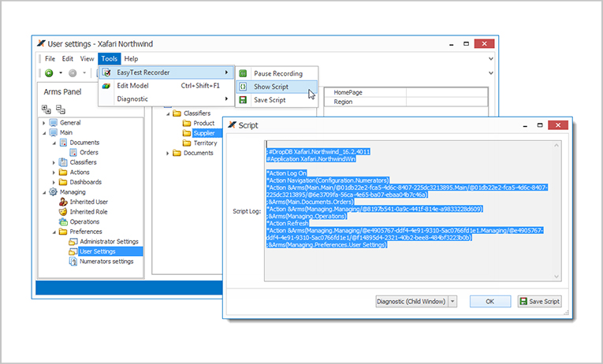Click the HomePage property row
This screenshot has width=603, height=364.
click(406, 92)
